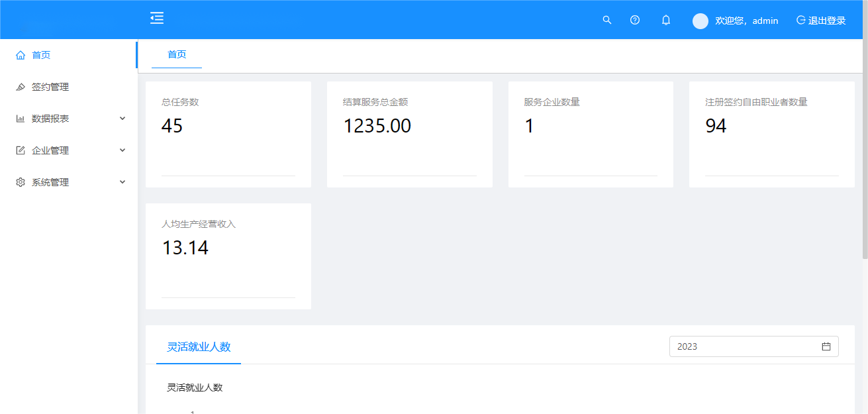Click the question mark help icon

pyautogui.click(x=635, y=20)
